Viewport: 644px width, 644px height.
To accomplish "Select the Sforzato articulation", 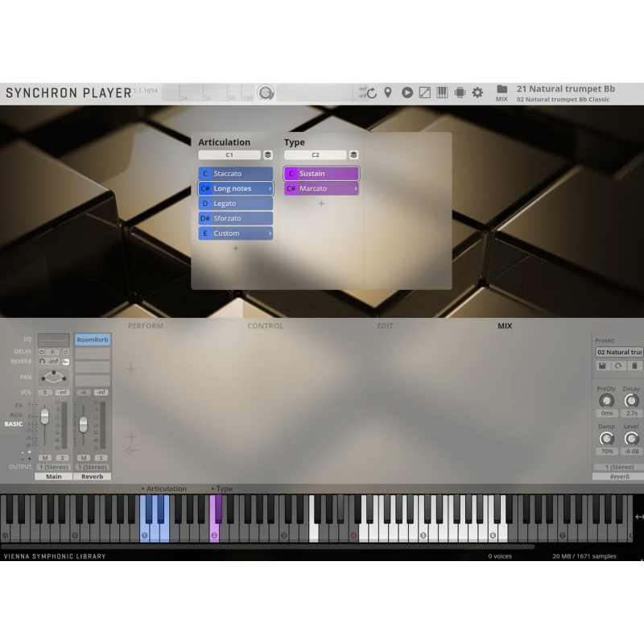I will pos(236,218).
